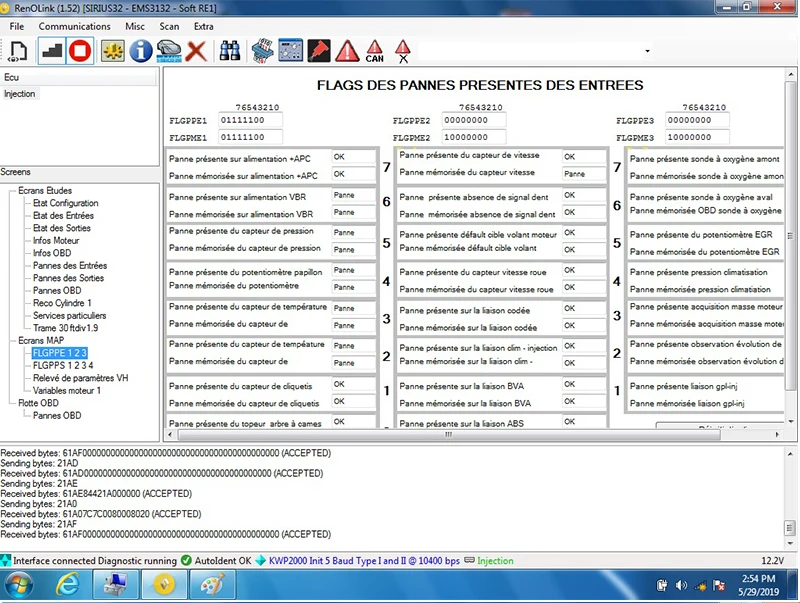This screenshot has width=800, height=603.
Task: Select Trame 30 ftdiv1.9 screen
Action: pyautogui.click(x=65, y=328)
